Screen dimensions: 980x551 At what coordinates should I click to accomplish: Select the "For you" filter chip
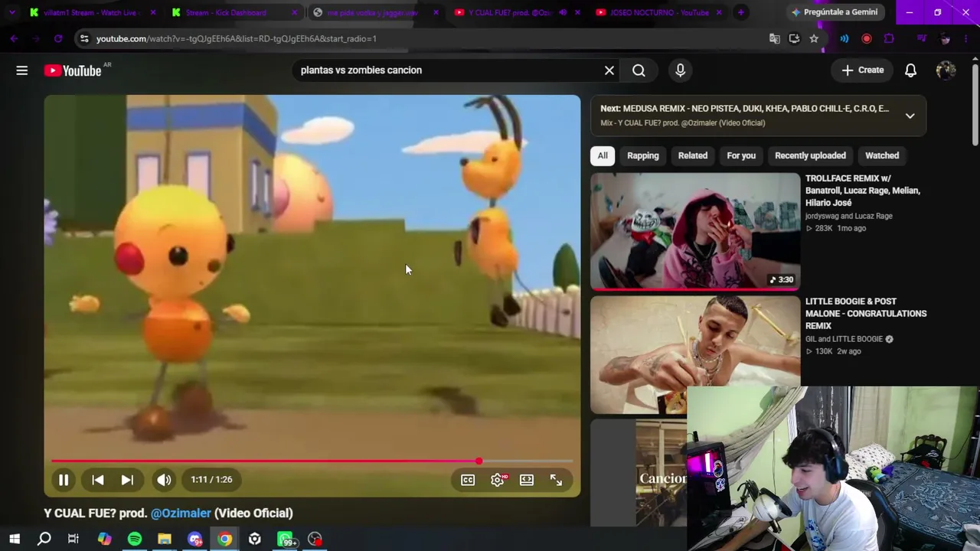click(741, 155)
